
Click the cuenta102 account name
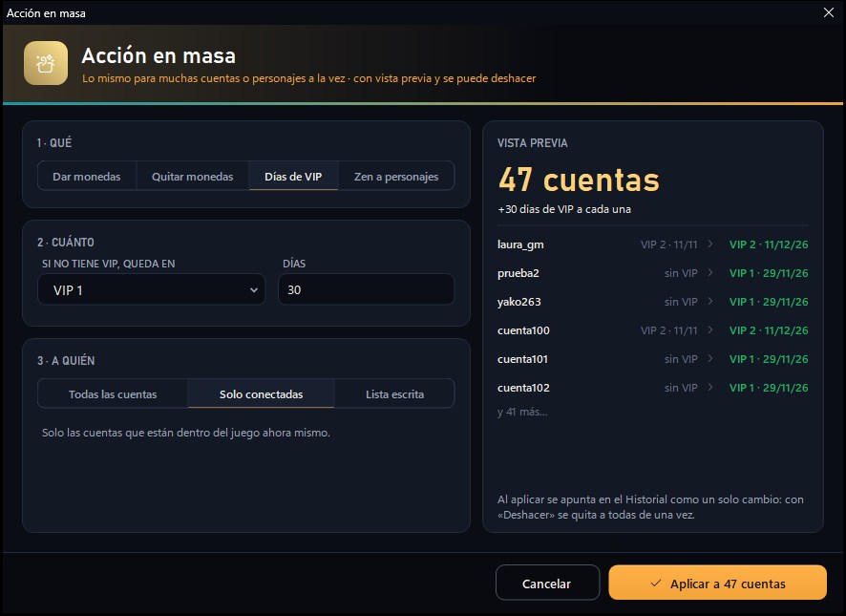(523, 388)
